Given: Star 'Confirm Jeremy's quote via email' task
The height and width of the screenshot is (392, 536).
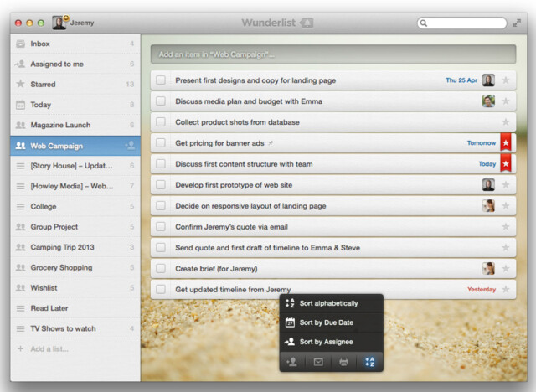Looking at the screenshot, I should coord(506,227).
